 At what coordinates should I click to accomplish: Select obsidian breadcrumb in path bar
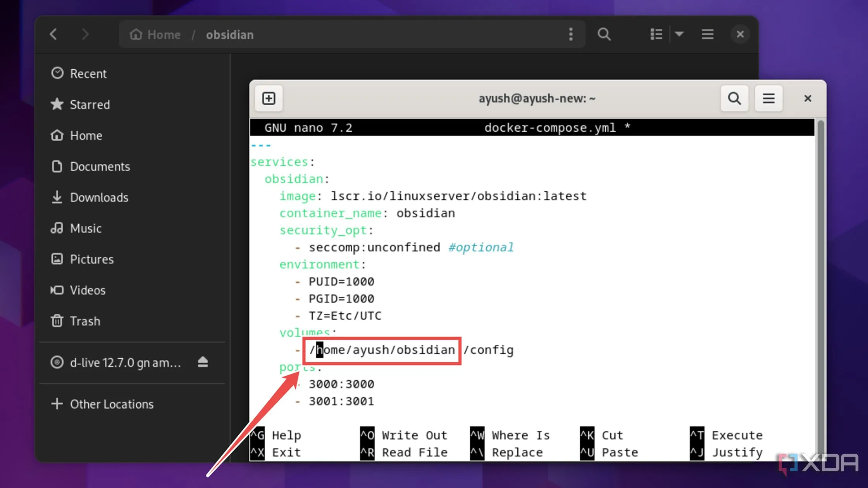pyautogui.click(x=230, y=34)
